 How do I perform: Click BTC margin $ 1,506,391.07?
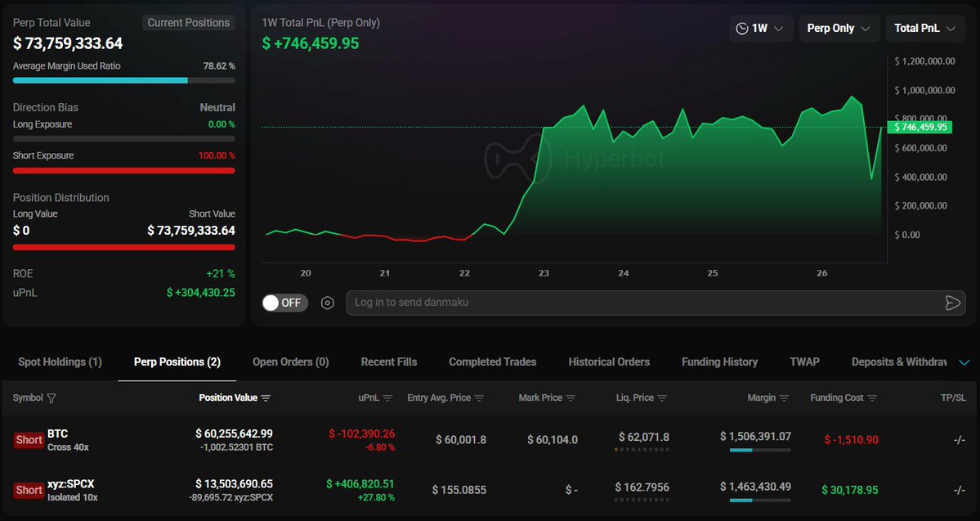(755, 436)
